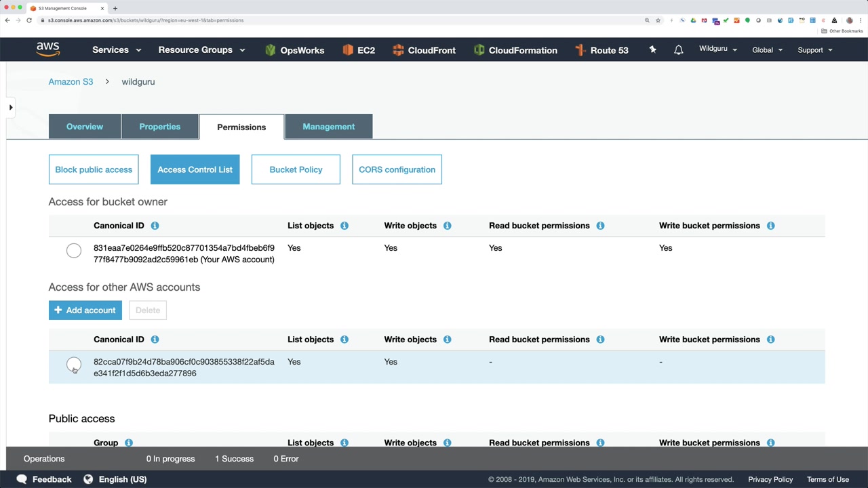Screen dimensions: 868x488
Task: Open the Block public access section
Action: point(94,169)
